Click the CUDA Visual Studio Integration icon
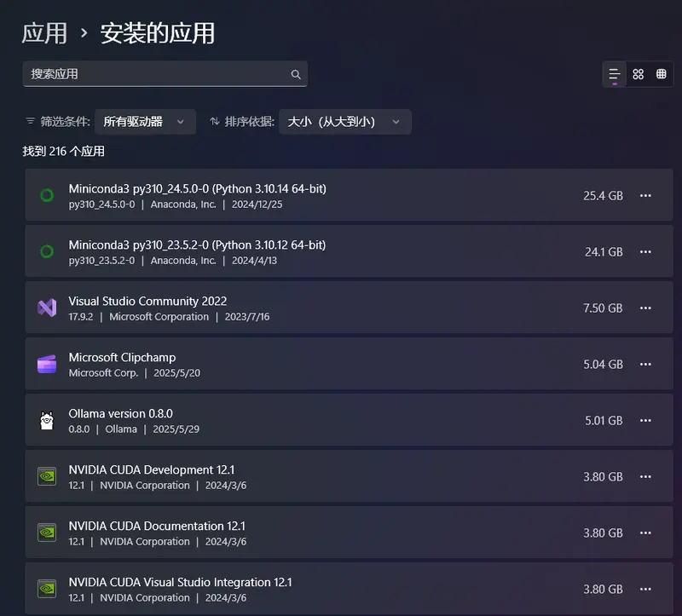The height and width of the screenshot is (616, 682). pos(47,589)
